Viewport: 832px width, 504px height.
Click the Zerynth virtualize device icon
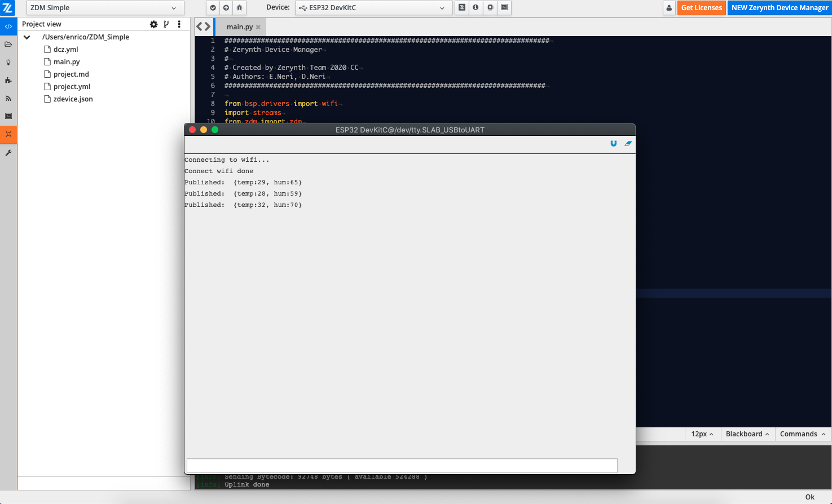point(462,8)
